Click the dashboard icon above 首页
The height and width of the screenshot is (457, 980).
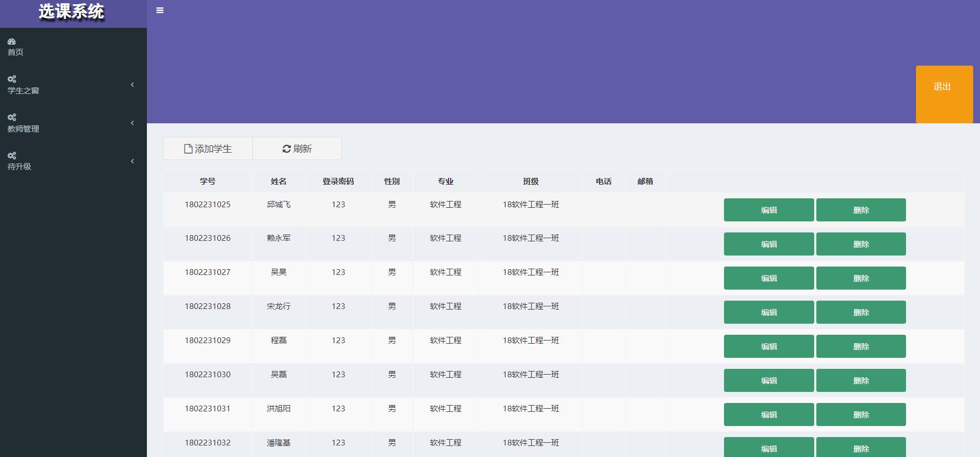click(12, 41)
